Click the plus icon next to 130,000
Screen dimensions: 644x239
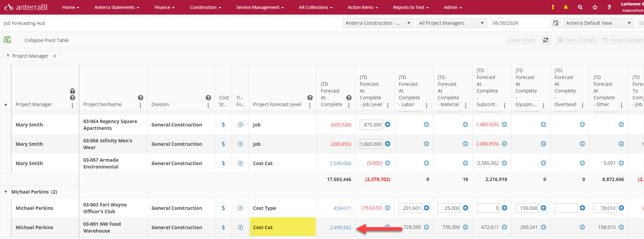click(x=543, y=208)
